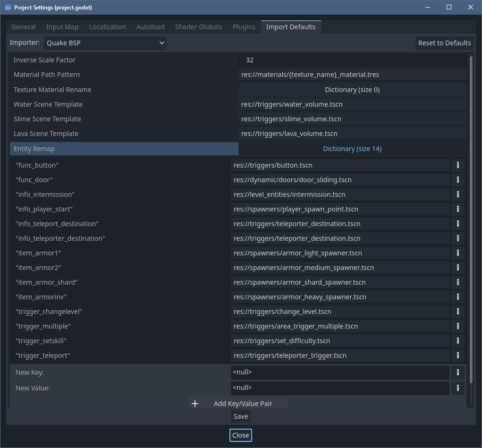Open the Input Map tab
This screenshot has height=448, width=482.
coord(62,27)
